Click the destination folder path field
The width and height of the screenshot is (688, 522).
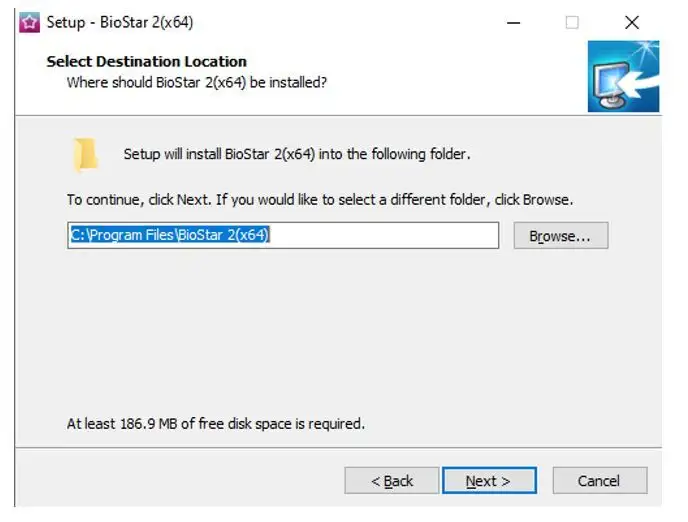click(x=283, y=236)
